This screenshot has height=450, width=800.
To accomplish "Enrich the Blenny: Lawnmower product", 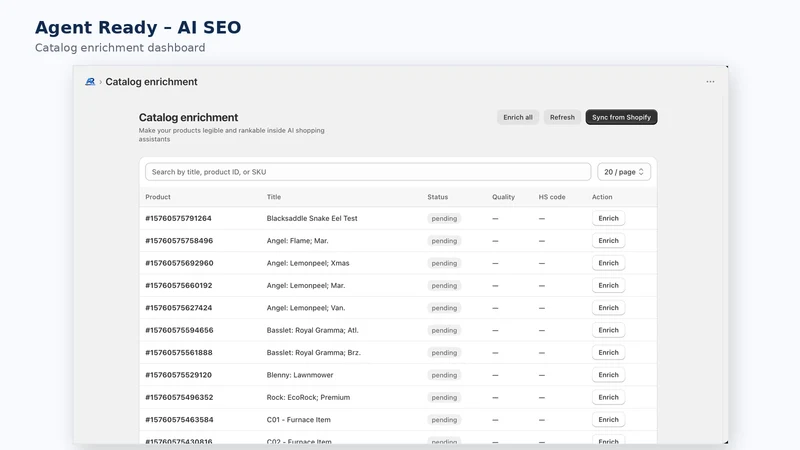I will pos(608,375).
